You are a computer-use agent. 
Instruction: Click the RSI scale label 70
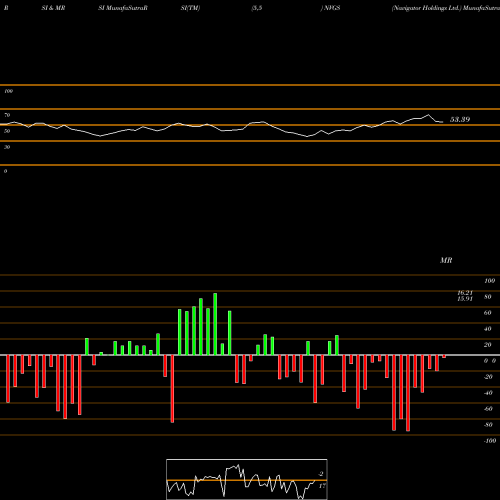point(7,115)
